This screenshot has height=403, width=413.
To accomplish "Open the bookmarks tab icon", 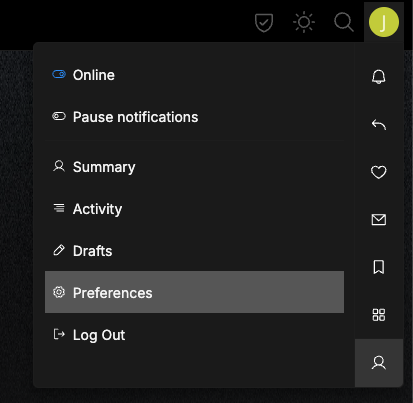I will coord(379,267).
